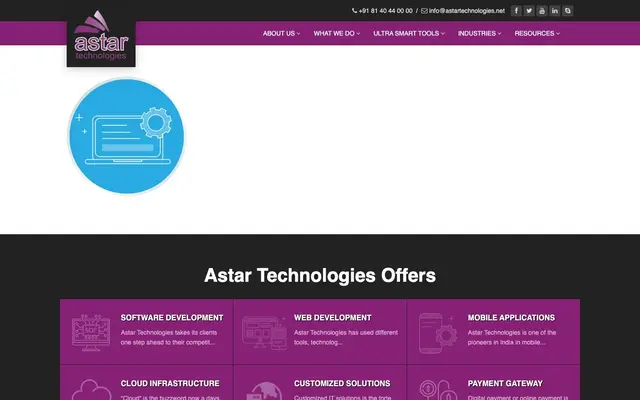The image size is (640, 400).
Task: Click the Software Development monitor icon
Action: click(91, 332)
